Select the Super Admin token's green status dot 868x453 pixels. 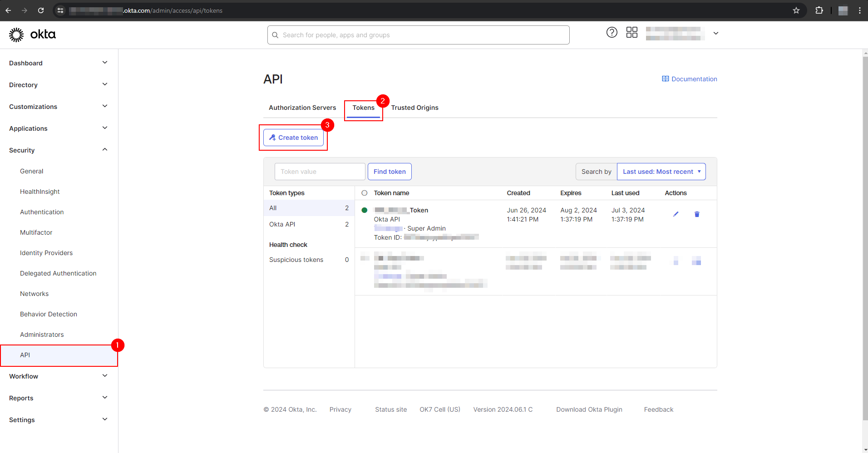click(x=364, y=210)
